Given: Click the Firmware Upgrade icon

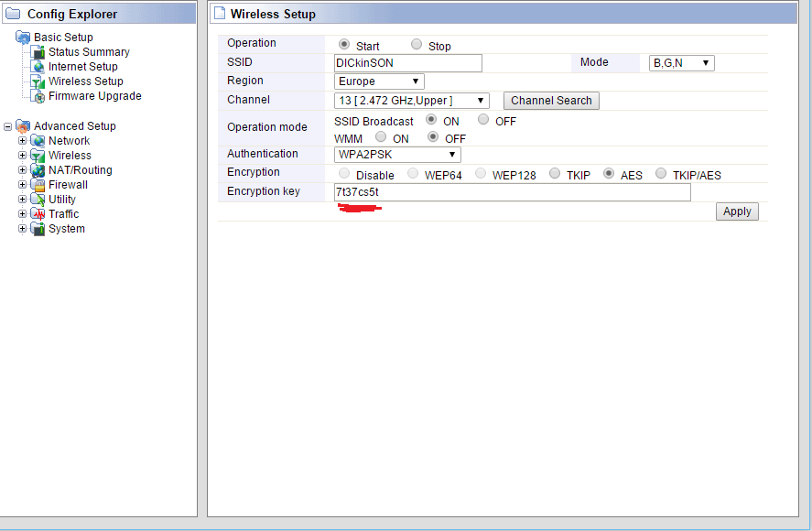Looking at the screenshot, I should [x=38, y=96].
